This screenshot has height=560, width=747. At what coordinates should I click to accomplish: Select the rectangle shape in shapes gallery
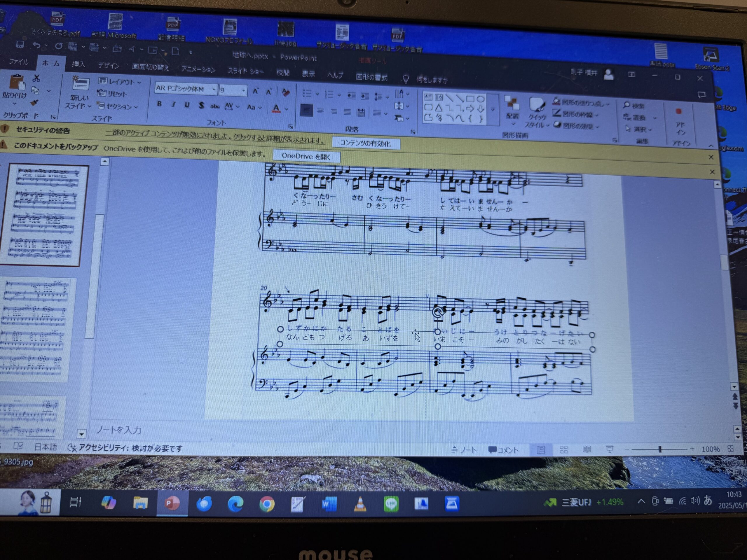pos(470,99)
